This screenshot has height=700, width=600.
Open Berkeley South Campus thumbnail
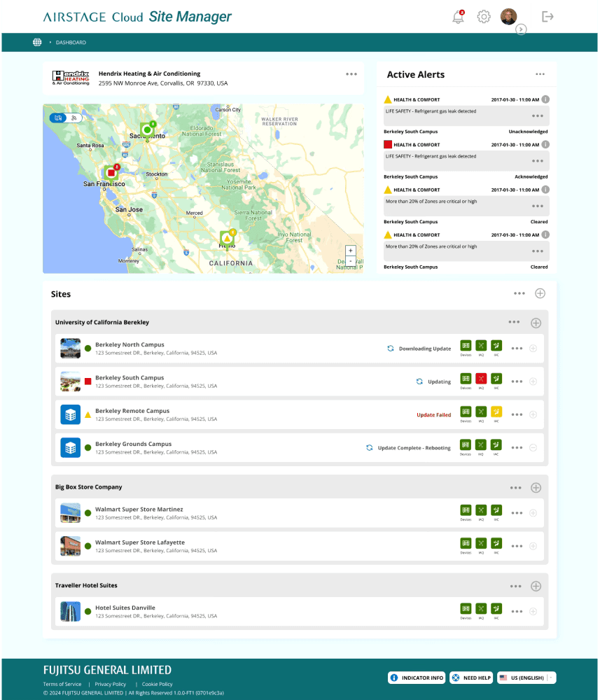(x=71, y=381)
